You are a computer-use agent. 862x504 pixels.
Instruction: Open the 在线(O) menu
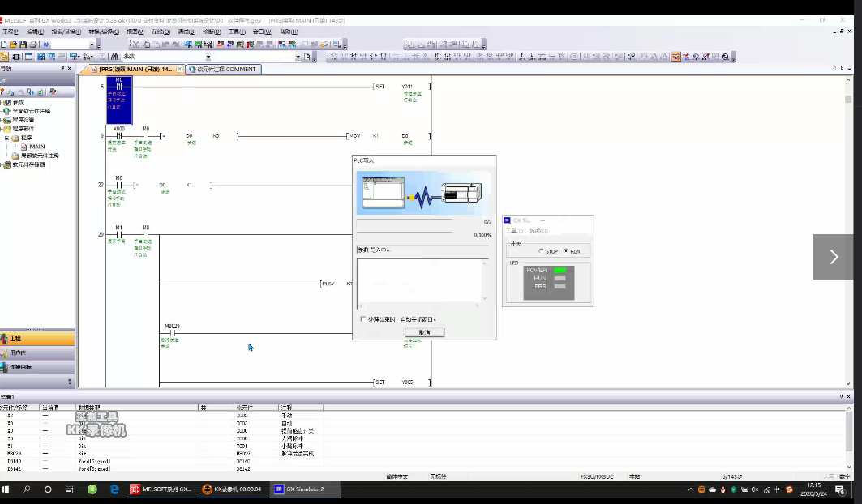click(161, 32)
